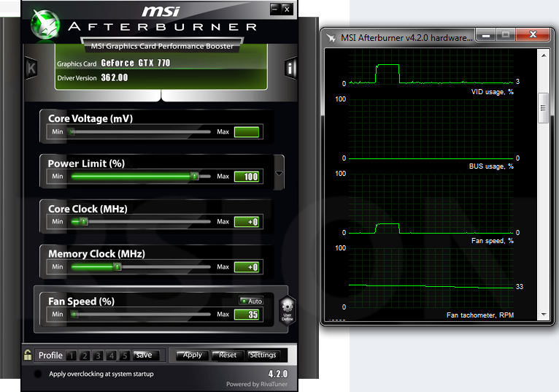The height and width of the screenshot is (392, 559).
Task: Enable Apply overclocking at system startup
Action: point(38,374)
